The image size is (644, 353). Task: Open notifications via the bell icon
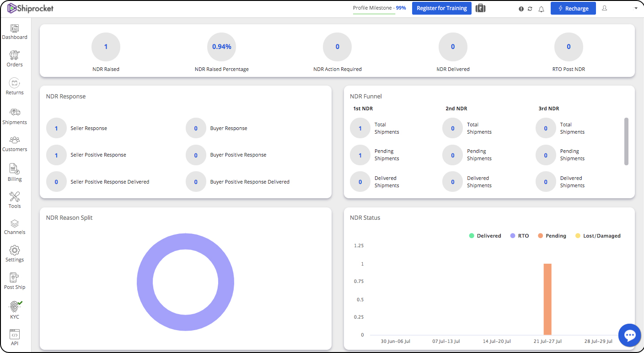click(x=541, y=8)
